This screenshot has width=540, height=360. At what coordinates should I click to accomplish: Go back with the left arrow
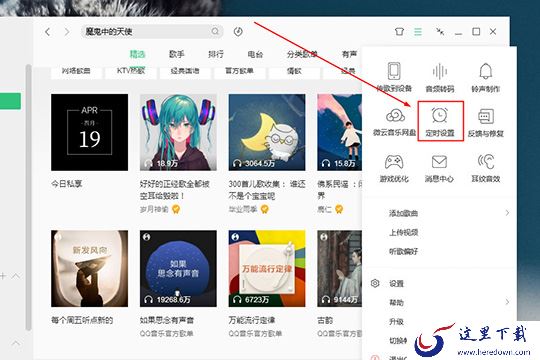tap(48, 32)
